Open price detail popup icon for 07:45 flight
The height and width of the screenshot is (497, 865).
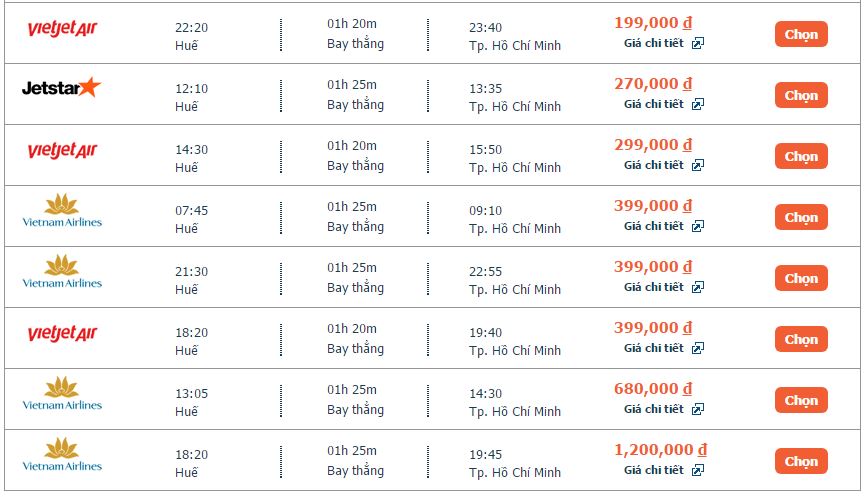(698, 227)
